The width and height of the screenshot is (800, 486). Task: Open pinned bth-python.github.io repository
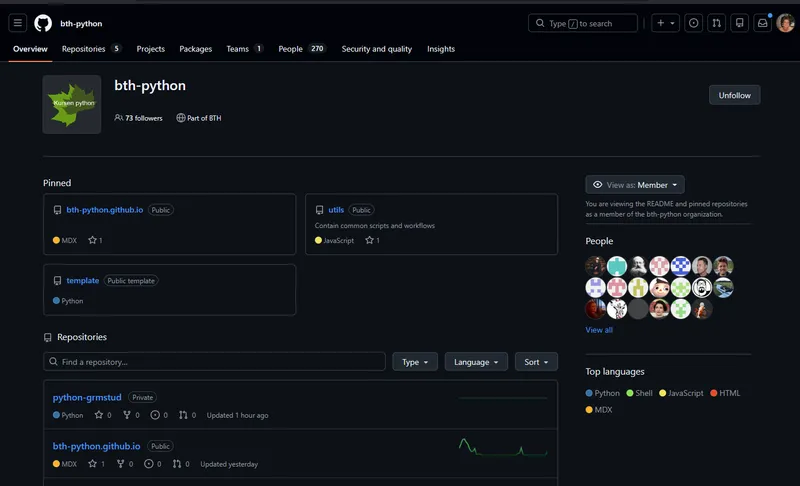click(x=105, y=210)
